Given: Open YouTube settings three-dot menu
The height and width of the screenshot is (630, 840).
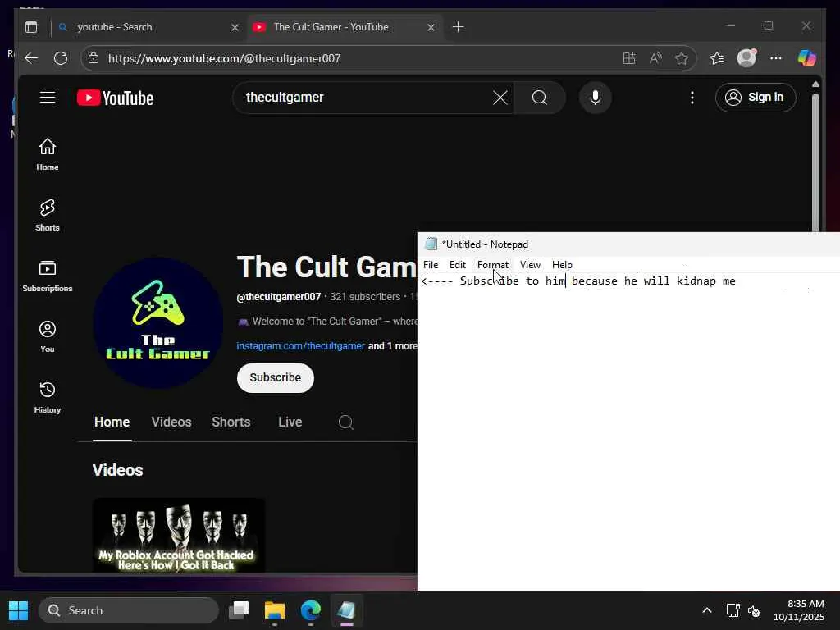Looking at the screenshot, I should click(x=692, y=98).
